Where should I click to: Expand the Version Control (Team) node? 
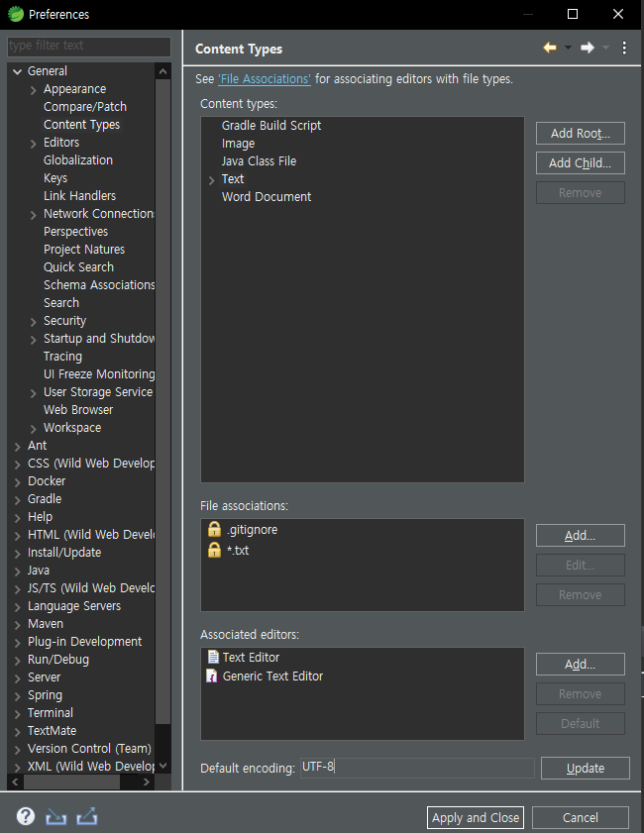pos(18,750)
